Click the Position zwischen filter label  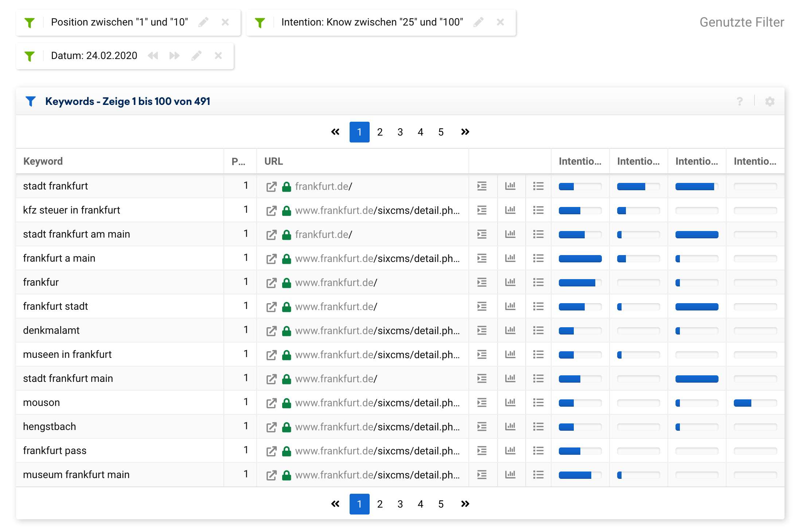point(120,22)
